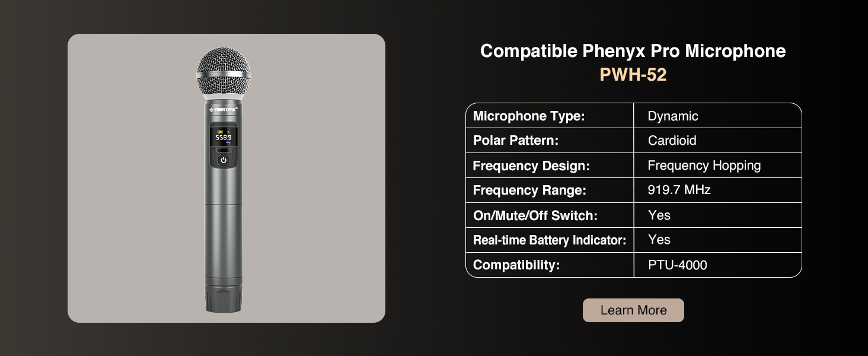The image size is (868, 356).
Task: Select the "PTU-4000" compatibility value
Action: (x=678, y=265)
